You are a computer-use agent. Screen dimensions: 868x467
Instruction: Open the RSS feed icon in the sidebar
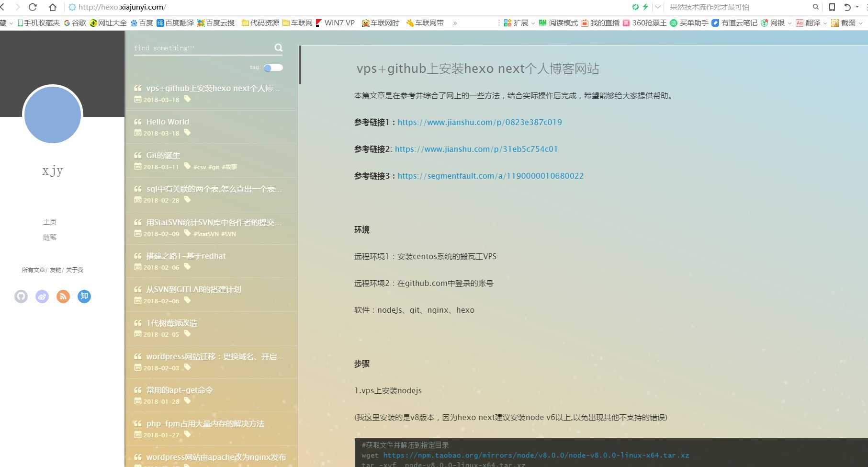point(63,296)
